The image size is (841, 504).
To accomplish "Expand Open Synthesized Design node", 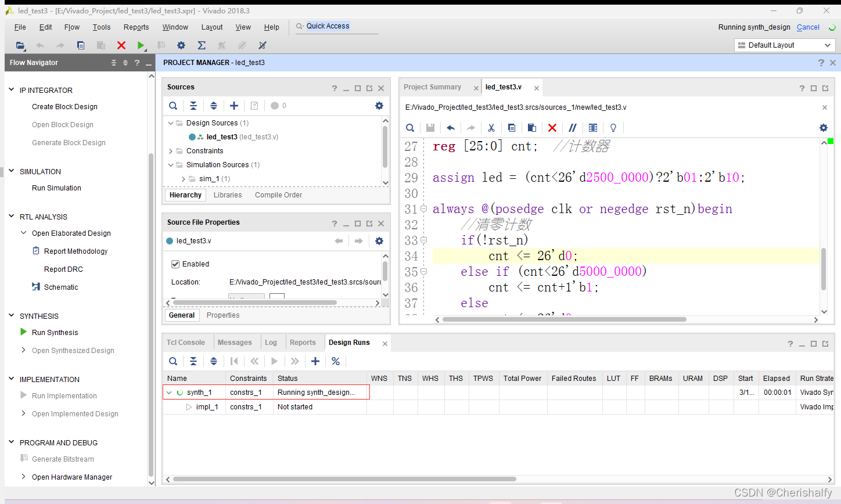I will coord(24,350).
